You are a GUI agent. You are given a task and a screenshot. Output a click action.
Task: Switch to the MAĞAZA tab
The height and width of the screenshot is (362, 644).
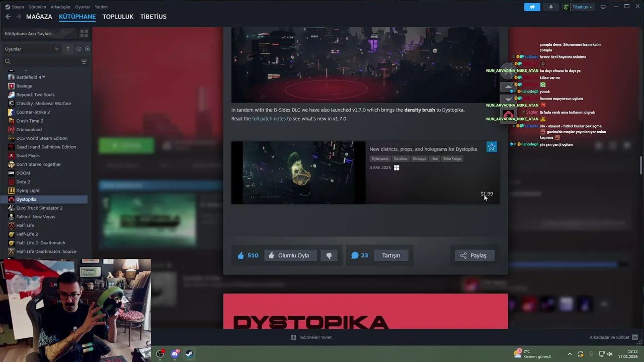point(39,17)
